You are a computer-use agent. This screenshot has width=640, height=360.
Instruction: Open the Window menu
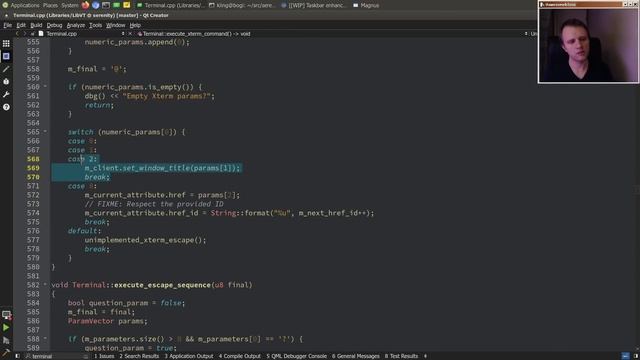coord(116,25)
